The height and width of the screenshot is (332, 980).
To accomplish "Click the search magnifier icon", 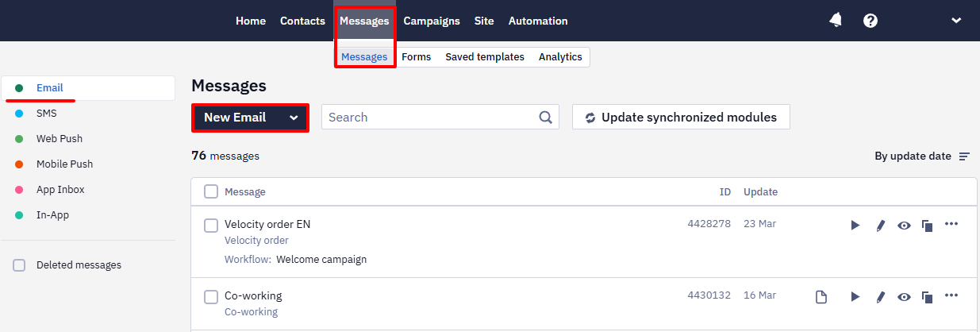I will 546,118.
